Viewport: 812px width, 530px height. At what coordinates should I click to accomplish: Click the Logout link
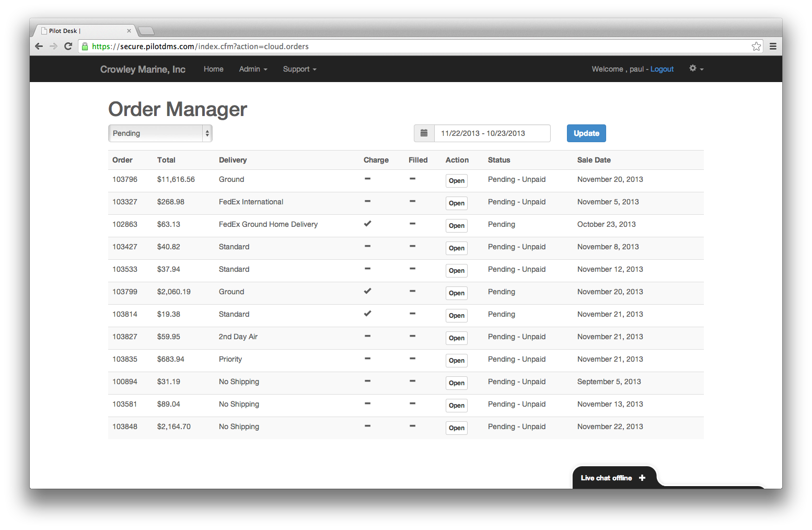click(x=662, y=69)
